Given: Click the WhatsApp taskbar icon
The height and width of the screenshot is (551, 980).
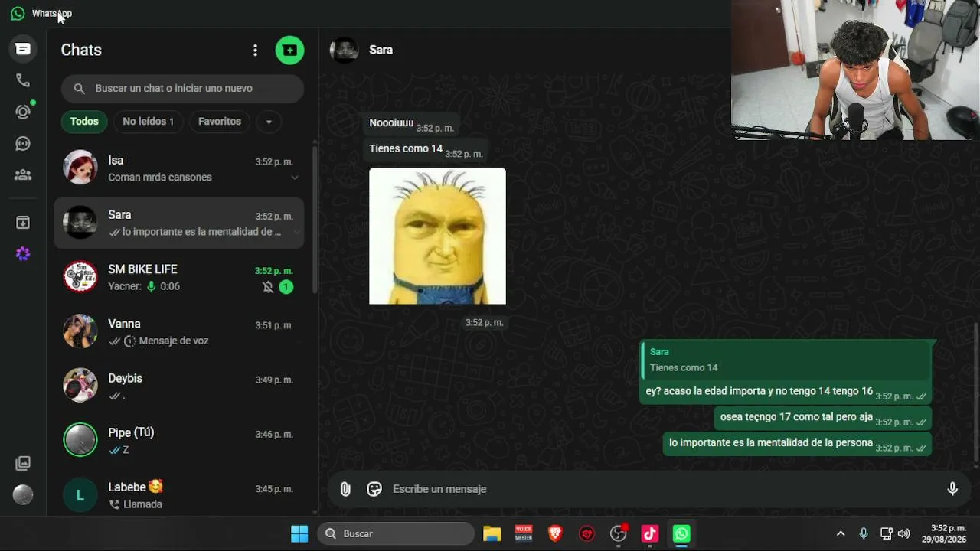Looking at the screenshot, I should 681,533.
